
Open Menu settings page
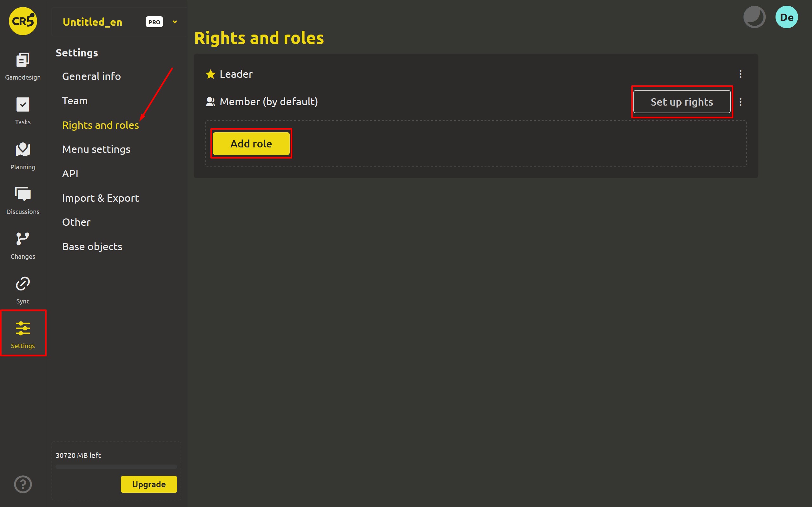point(96,150)
